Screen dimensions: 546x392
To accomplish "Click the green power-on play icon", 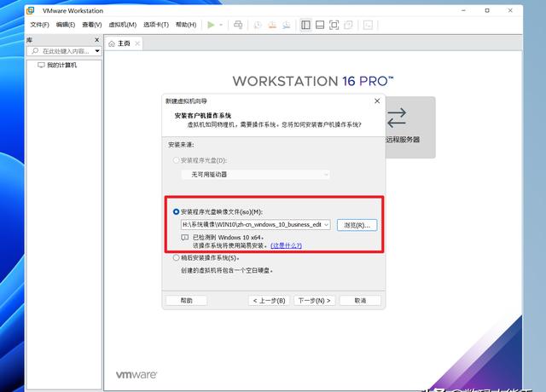I will [x=211, y=25].
